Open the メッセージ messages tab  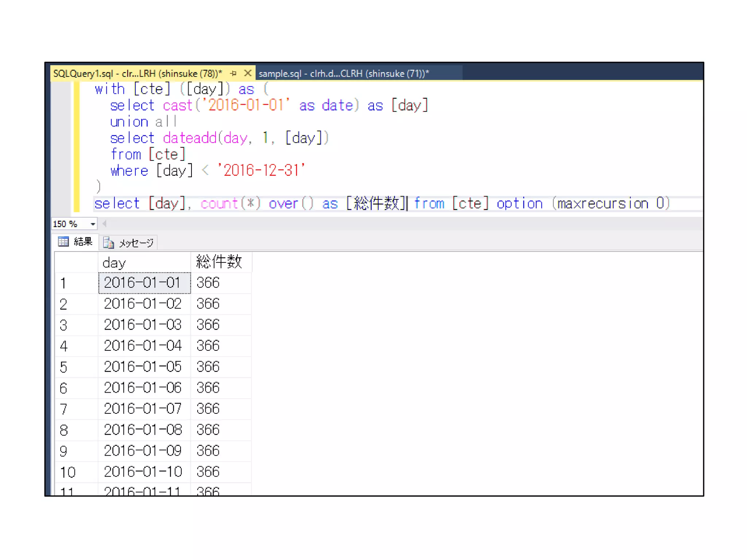tap(136, 243)
